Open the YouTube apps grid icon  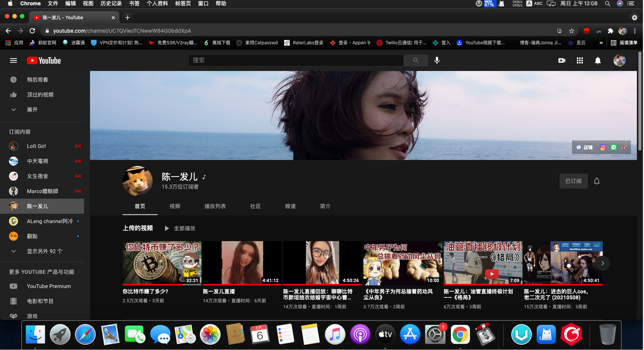pos(580,60)
